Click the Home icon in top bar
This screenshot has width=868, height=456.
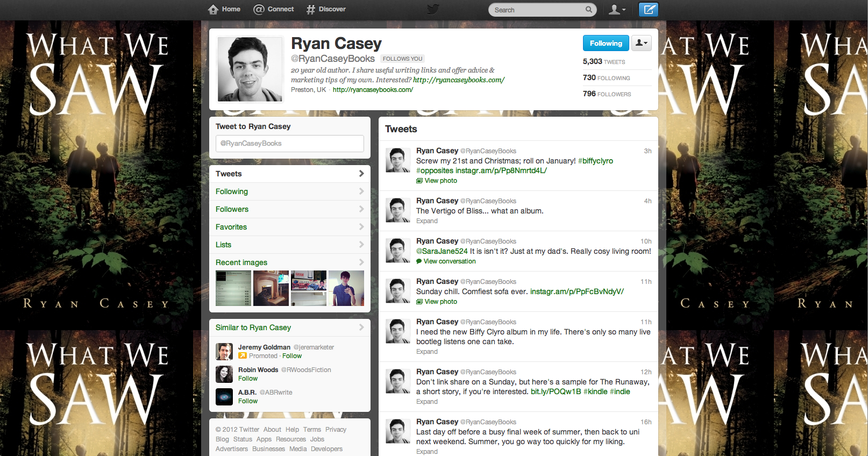pyautogui.click(x=214, y=9)
